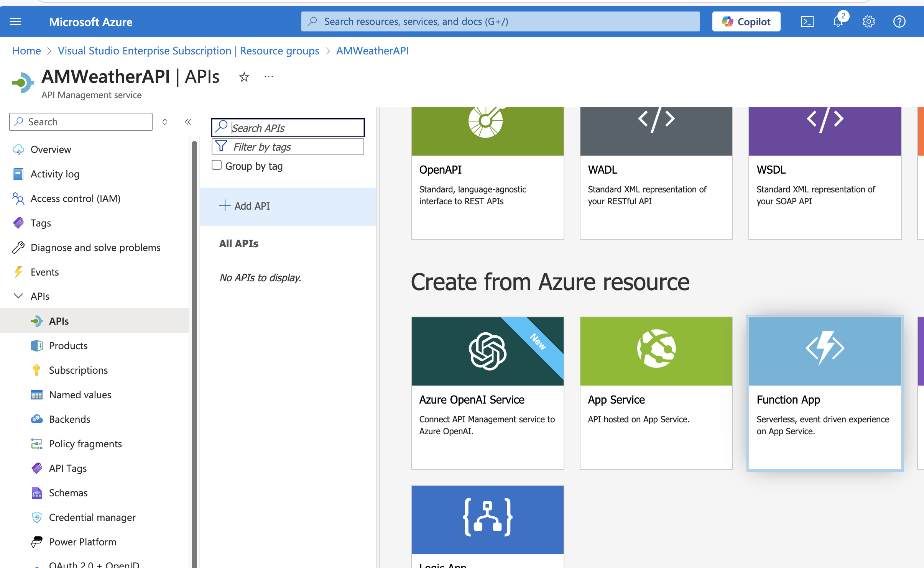Viewport: 924px width, 568px height.
Task: Open Schemas icon
Action: pyautogui.click(x=36, y=493)
